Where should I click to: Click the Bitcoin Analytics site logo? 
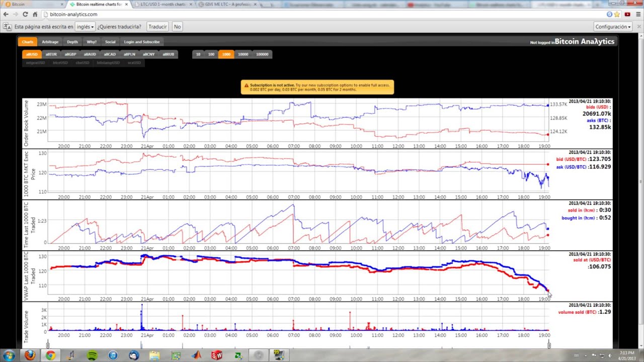tap(585, 42)
